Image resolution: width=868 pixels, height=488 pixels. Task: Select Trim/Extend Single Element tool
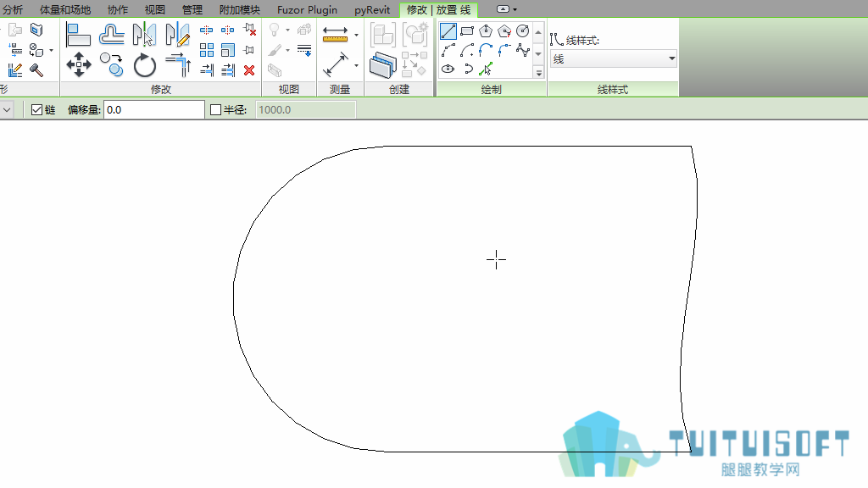coord(207,70)
